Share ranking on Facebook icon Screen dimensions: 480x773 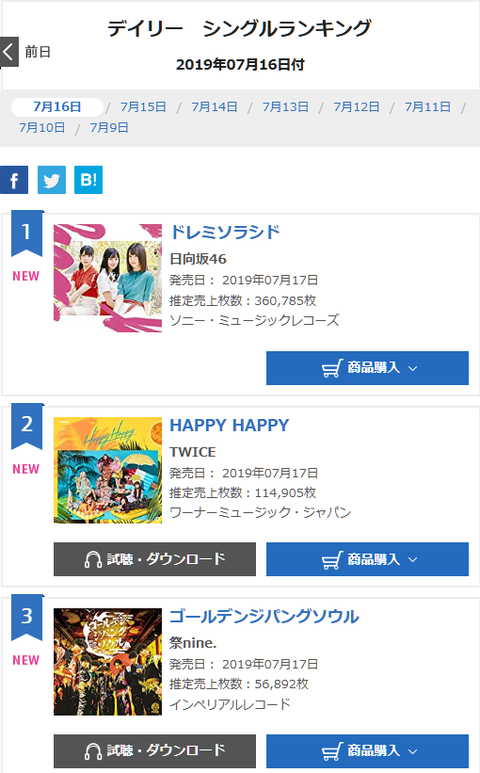(14, 180)
